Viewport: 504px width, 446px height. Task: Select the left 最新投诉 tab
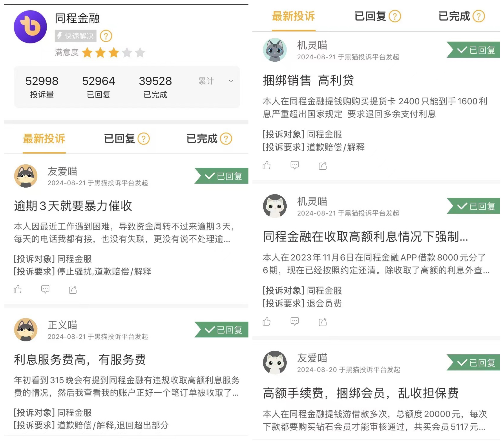(44, 139)
